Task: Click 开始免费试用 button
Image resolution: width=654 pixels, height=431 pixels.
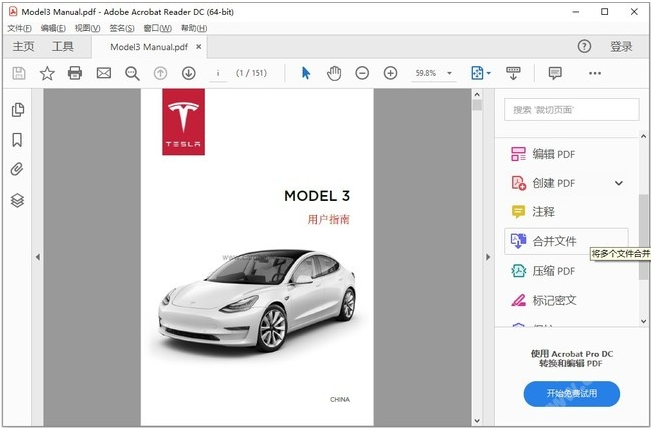Action: pyautogui.click(x=571, y=394)
